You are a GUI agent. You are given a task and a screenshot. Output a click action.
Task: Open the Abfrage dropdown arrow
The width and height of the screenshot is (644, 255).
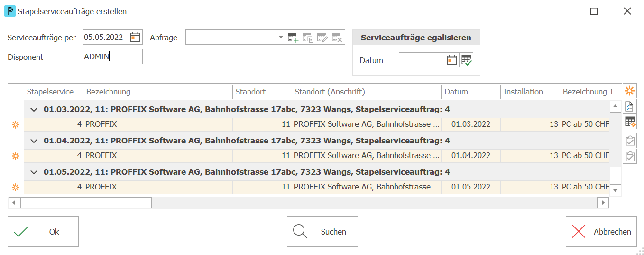(x=281, y=37)
